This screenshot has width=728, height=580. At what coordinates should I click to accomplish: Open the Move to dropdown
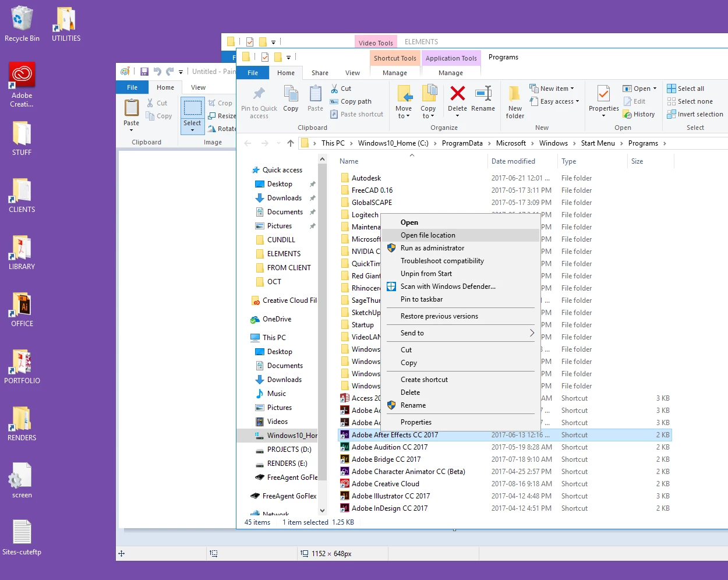[404, 112]
